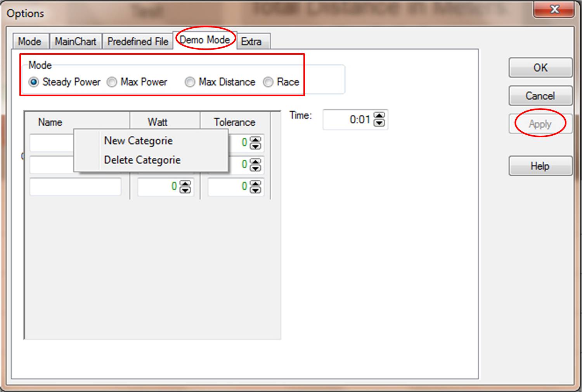Select the Demo Mode tab

click(205, 40)
